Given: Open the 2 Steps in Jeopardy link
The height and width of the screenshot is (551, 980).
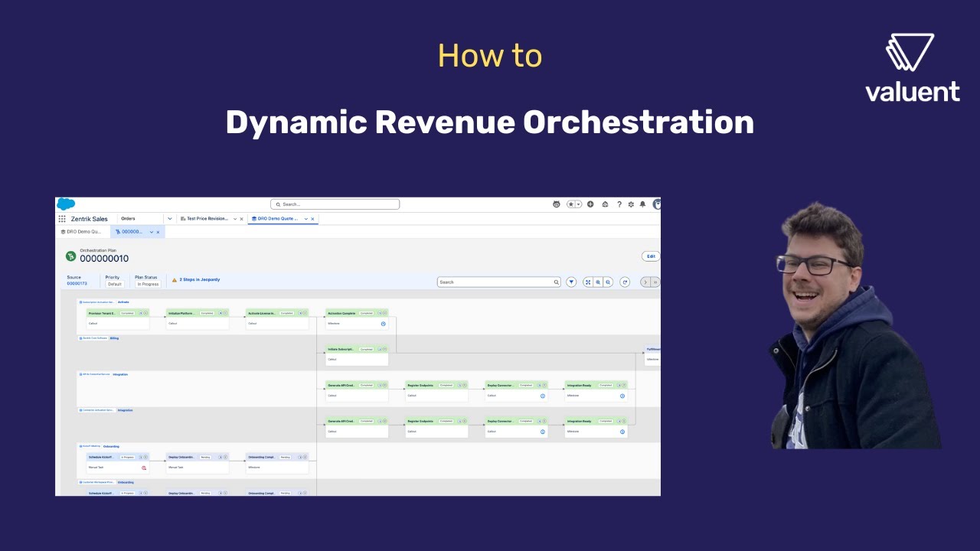Looking at the screenshot, I should pos(199,280).
